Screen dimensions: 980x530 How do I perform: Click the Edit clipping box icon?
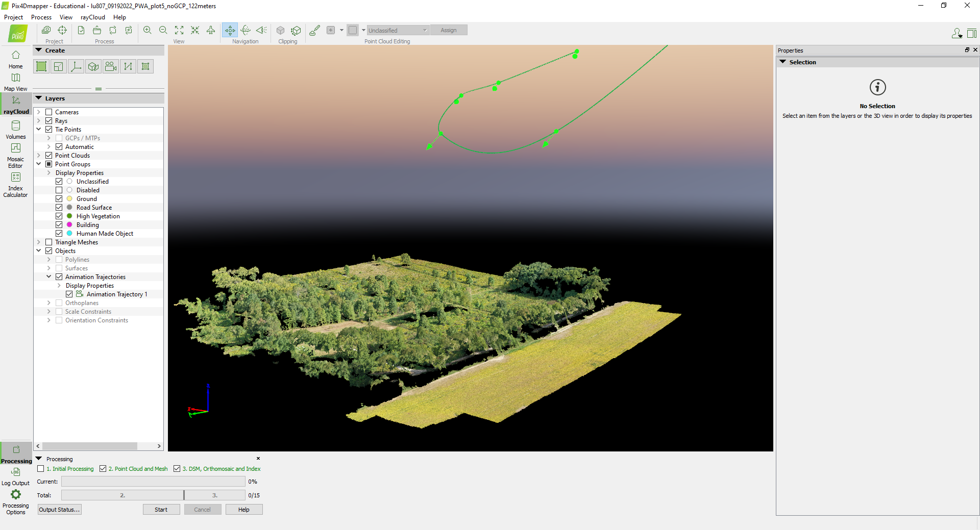click(x=296, y=30)
